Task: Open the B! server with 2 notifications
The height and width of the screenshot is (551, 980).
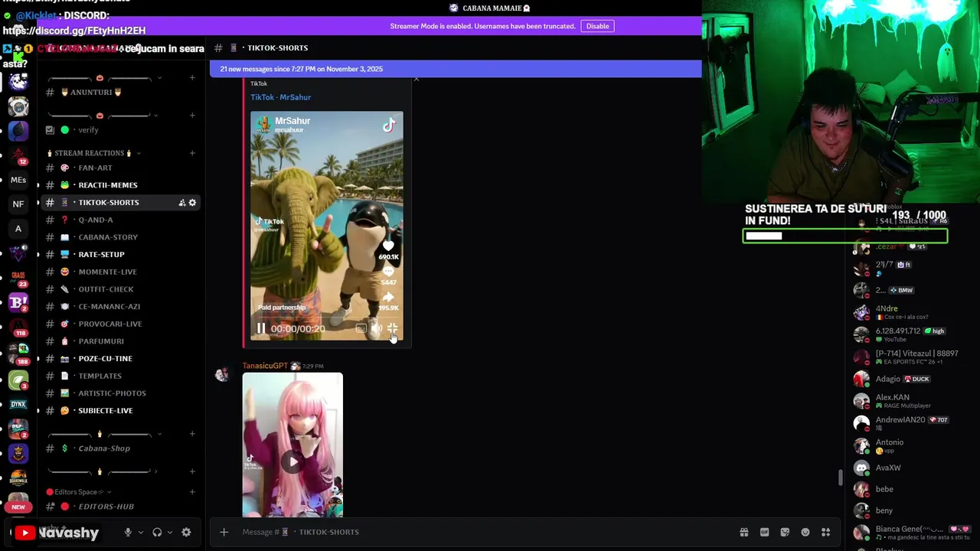Action: coord(18,302)
